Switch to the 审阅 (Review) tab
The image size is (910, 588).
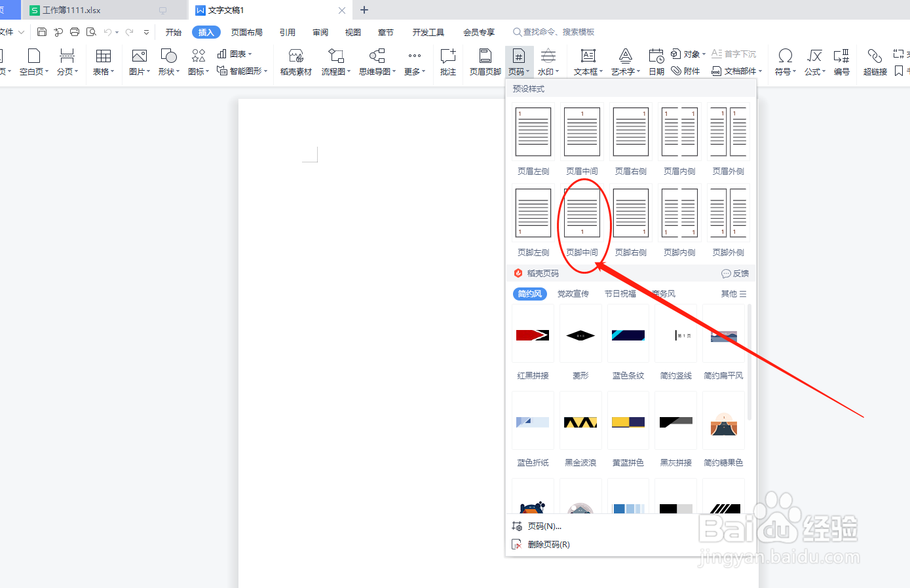pos(320,32)
